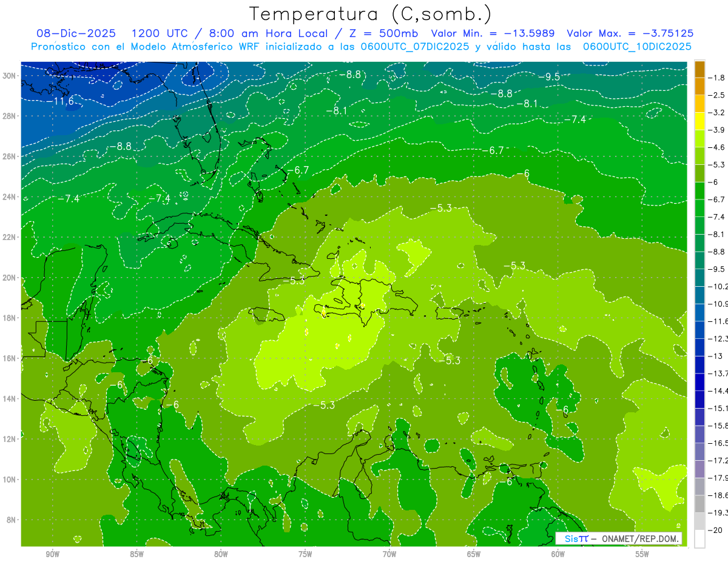Click the "1200 UTC" time text
The width and height of the screenshot is (728, 562).
tap(160, 33)
